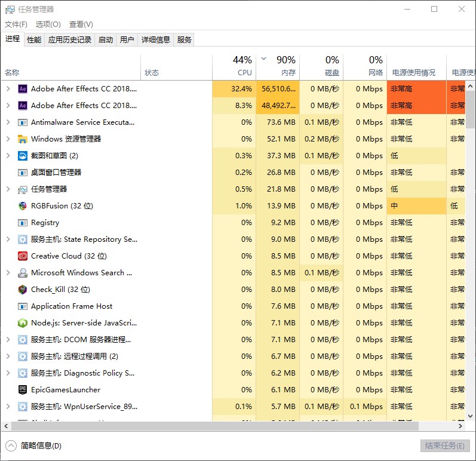
Task: Click the Task Manager title bar icon
Action: click(x=10, y=10)
